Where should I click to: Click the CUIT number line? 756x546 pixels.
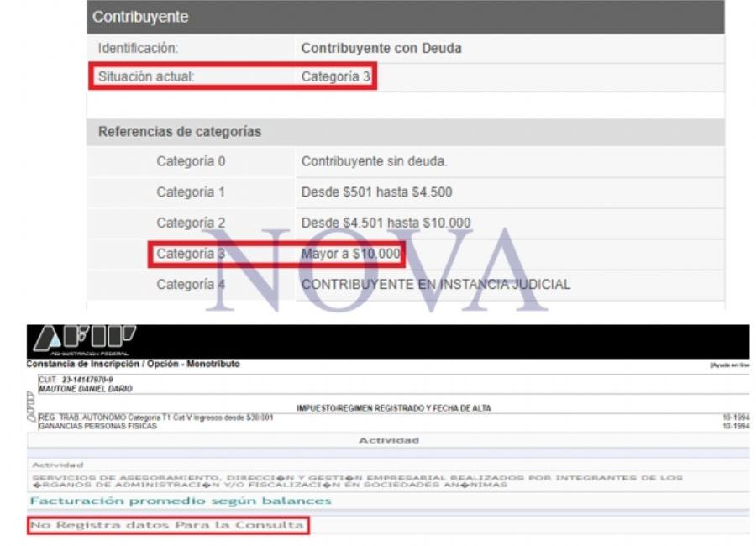(x=77, y=381)
